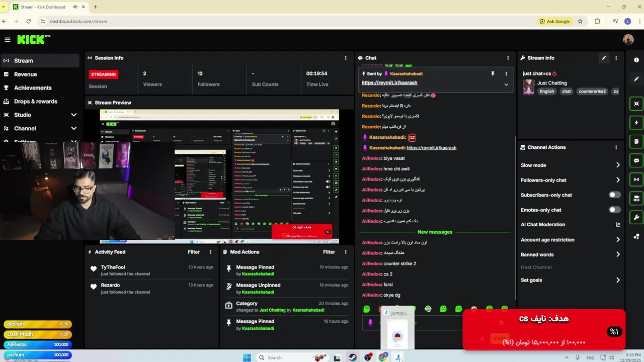
Task: Open pinned reymit.ir/kasrash link
Action: 389,83
